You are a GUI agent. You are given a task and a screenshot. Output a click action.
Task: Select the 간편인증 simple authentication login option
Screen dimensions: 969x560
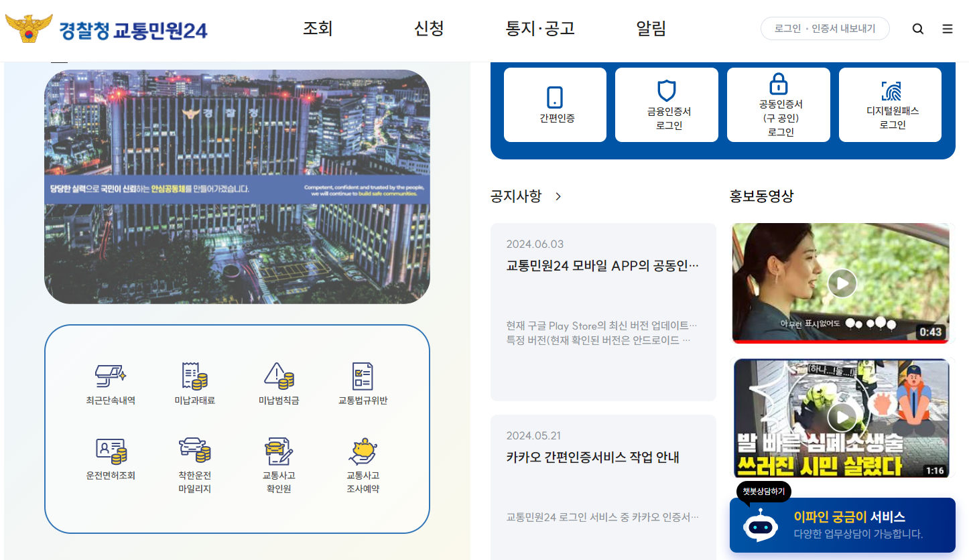coord(555,104)
